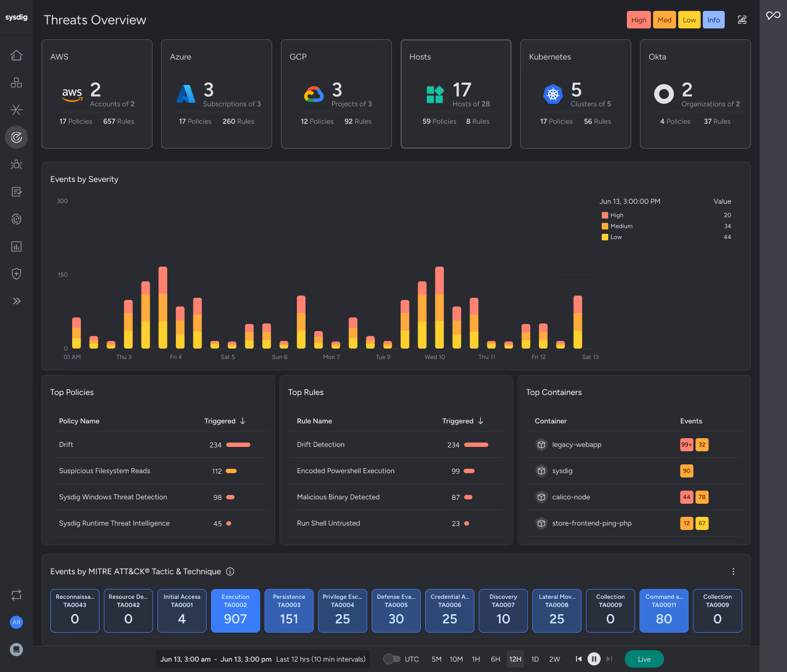
Task: Toggle the Info severity filter
Action: [x=714, y=20]
